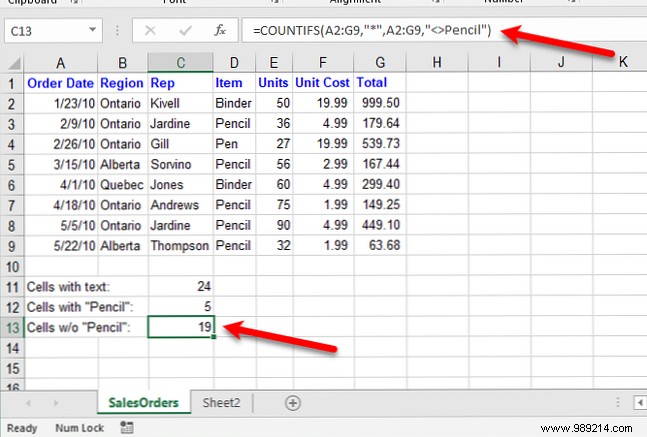The image size is (647, 437).
Task: Select column E header
Action: (274, 63)
